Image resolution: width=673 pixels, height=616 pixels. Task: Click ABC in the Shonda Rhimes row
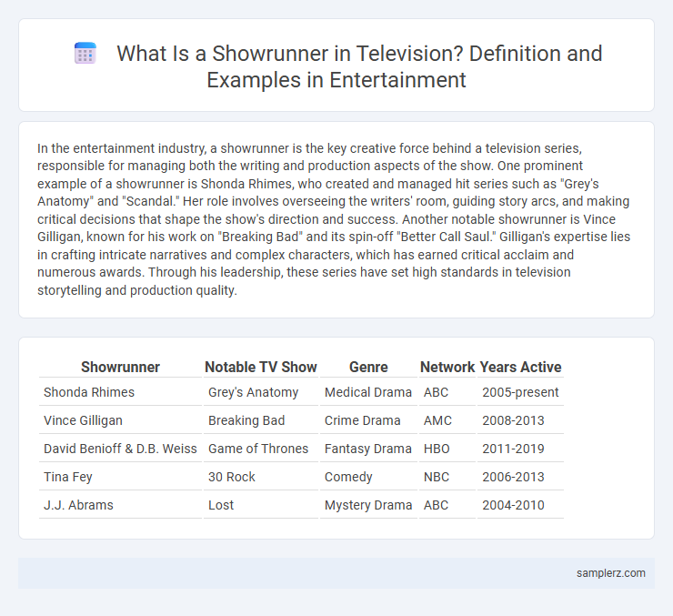point(447,392)
